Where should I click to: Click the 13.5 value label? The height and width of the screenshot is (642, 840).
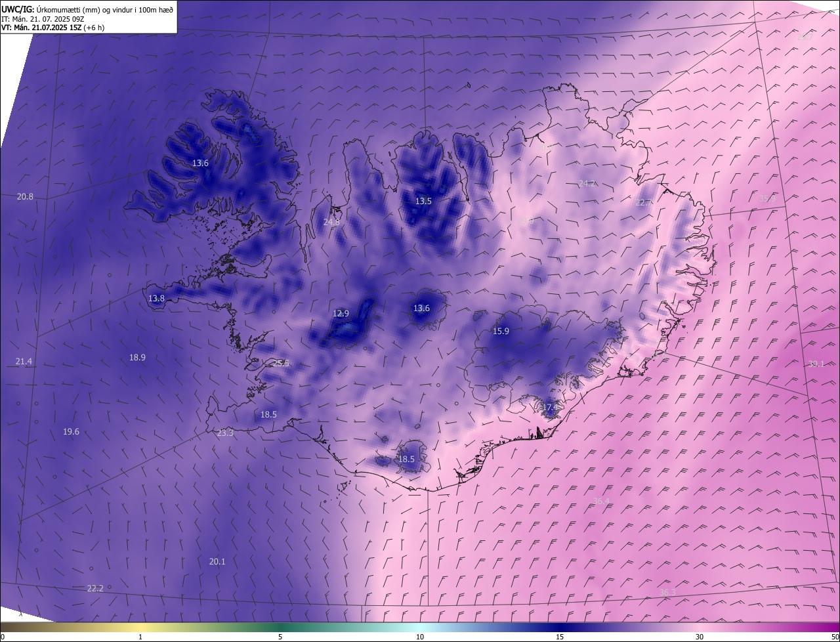tap(423, 201)
